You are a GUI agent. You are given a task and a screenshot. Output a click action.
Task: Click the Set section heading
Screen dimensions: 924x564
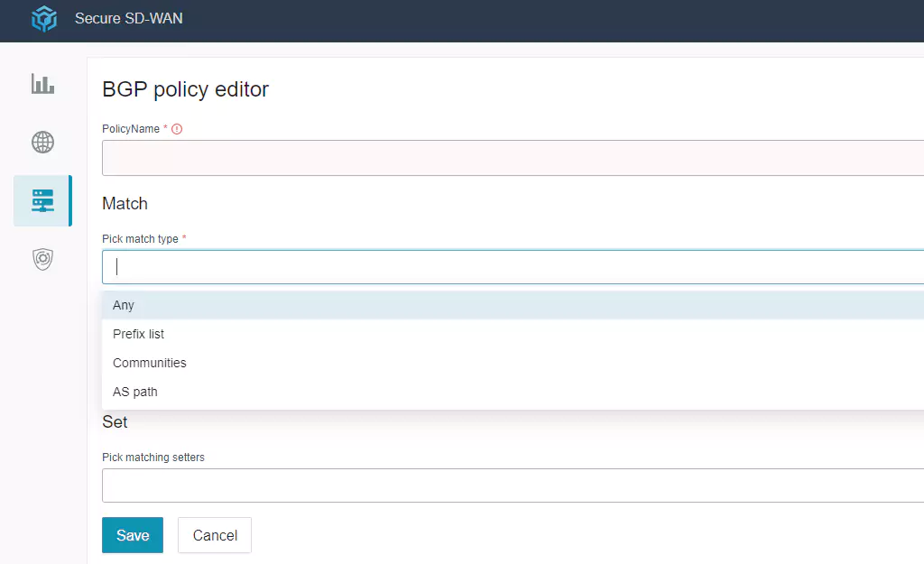[115, 422]
